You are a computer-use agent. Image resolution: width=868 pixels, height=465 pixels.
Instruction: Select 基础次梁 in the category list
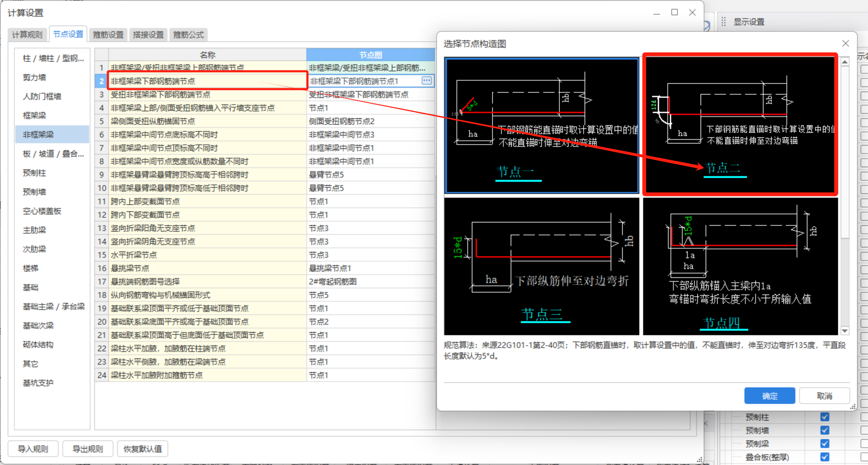(x=53, y=325)
